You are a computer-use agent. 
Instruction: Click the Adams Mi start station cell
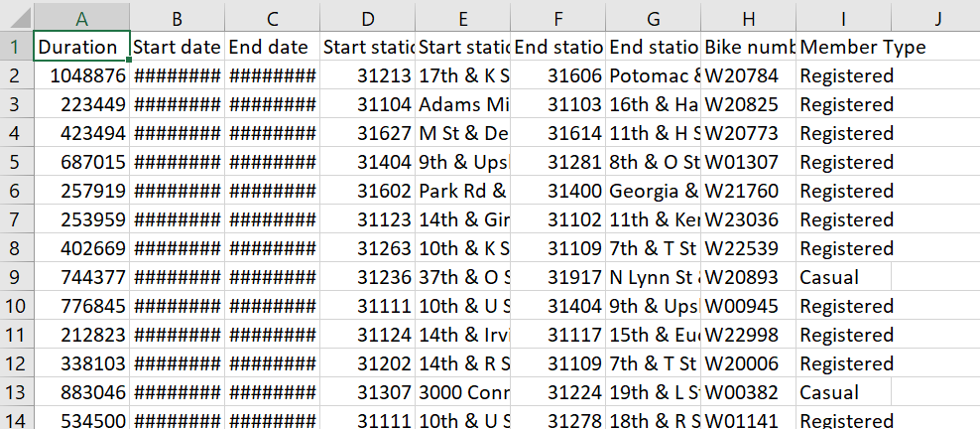point(463,104)
